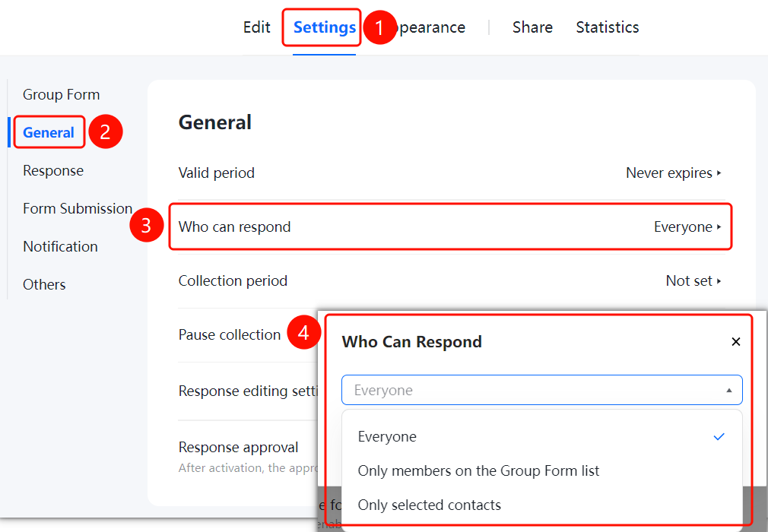
Task: Click the Valid period label
Action: click(x=217, y=173)
